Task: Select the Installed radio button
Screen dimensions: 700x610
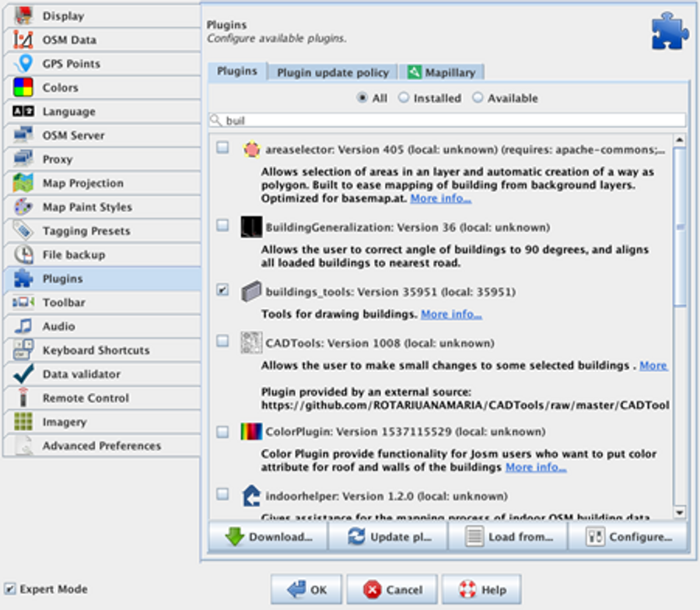Action: click(403, 97)
